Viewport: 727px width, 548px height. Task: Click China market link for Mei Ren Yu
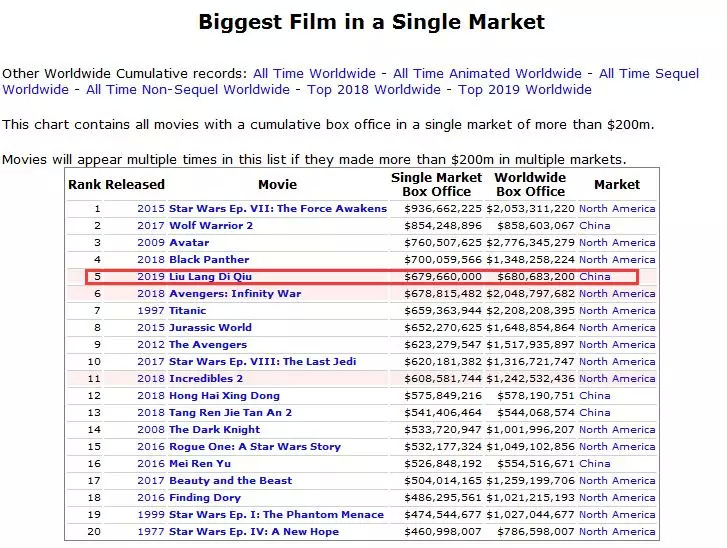pos(594,464)
